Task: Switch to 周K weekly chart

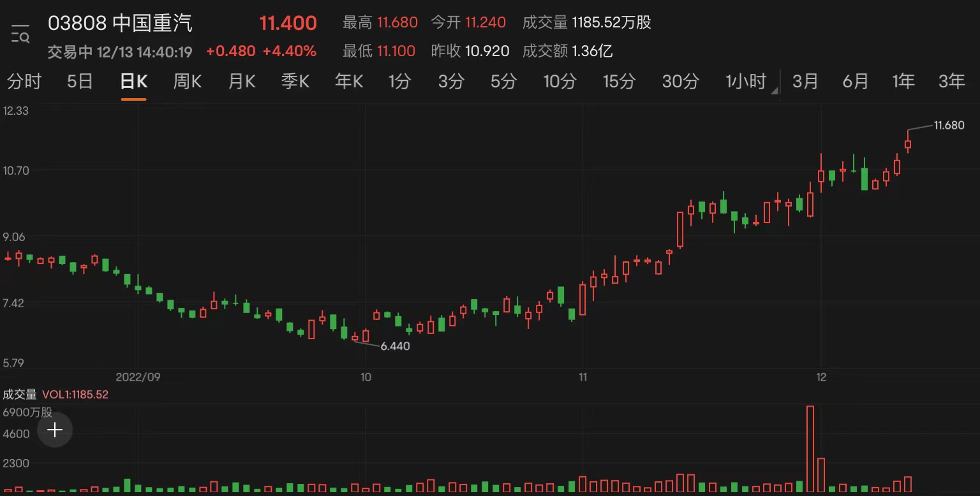Action: click(188, 82)
